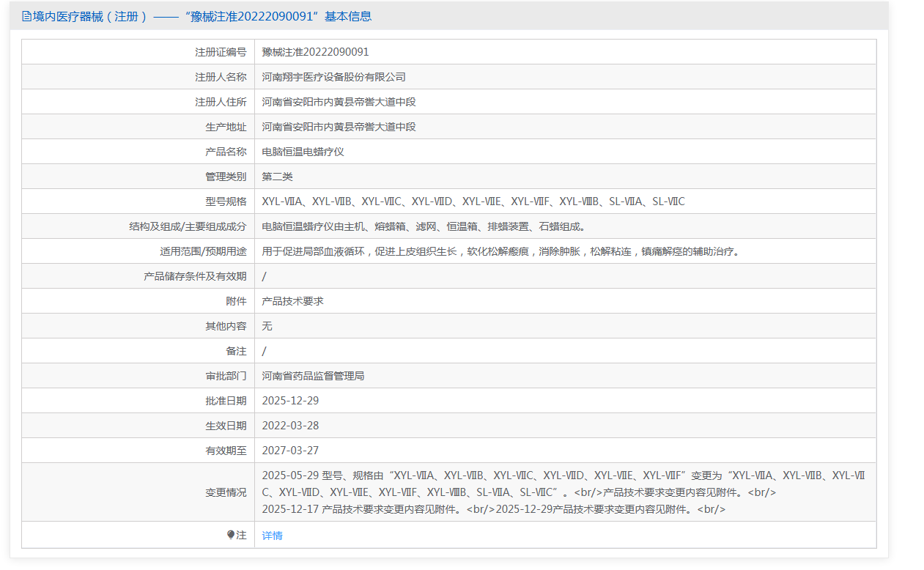Click the 注册人住所 label
Image resolution: width=924 pixels, height=570 pixels.
click(x=221, y=102)
